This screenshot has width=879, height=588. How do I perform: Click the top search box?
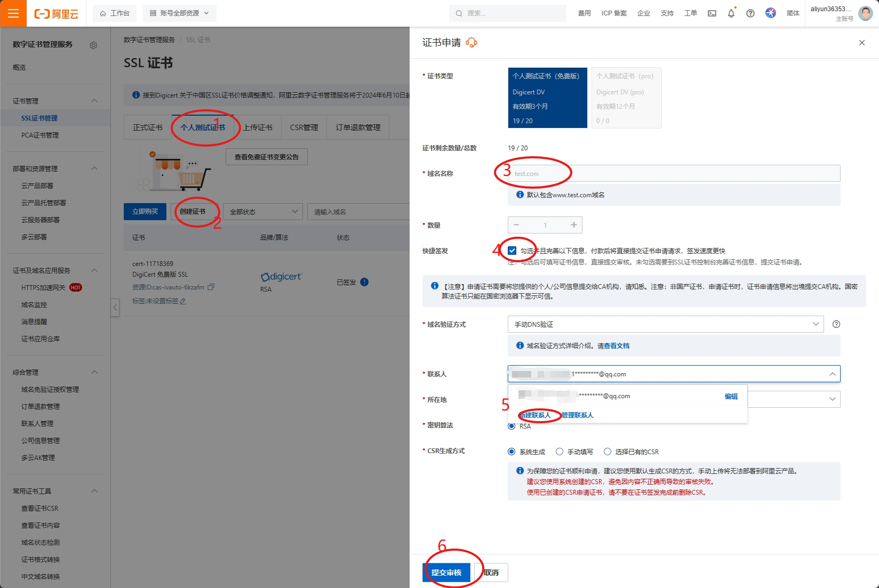[x=508, y=13]
